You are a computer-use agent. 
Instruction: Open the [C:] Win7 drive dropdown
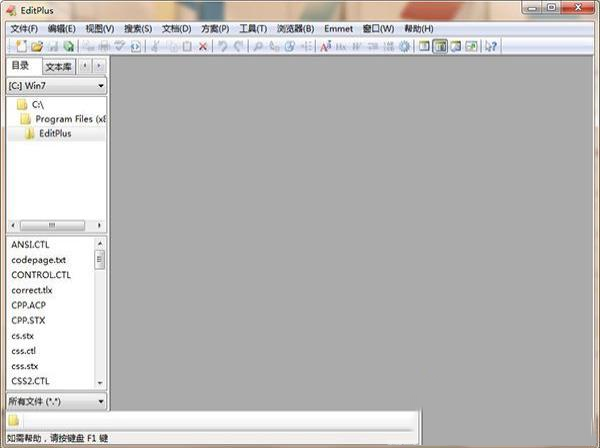point(57,86)
